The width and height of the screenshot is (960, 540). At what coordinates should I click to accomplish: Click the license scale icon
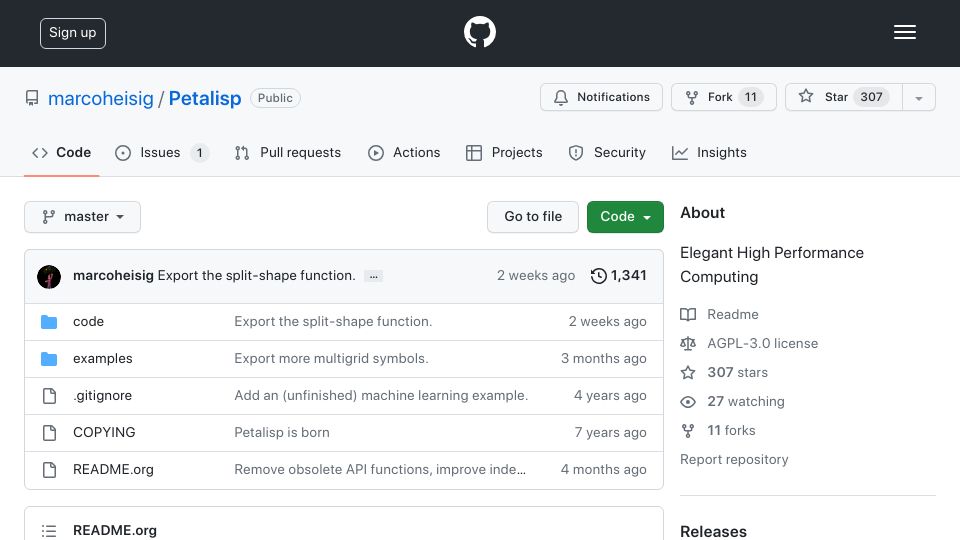688,343
